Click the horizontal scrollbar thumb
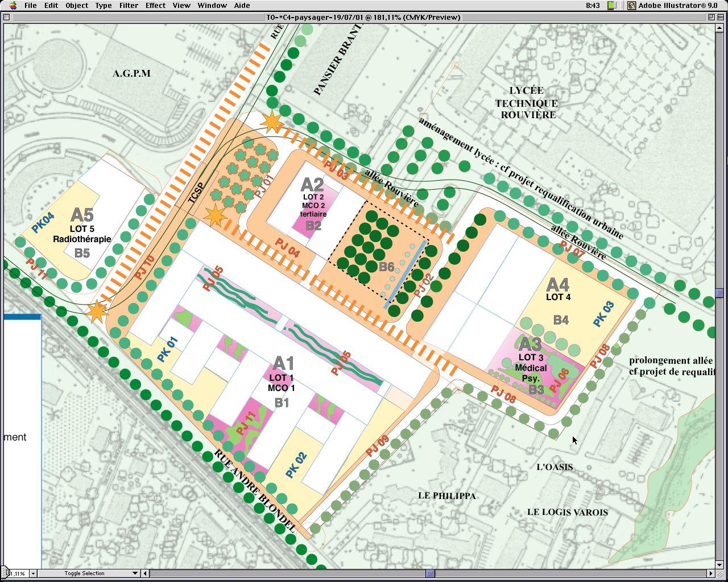Image resolution: width=728 pixels, height=582 pixels. [x=431, y=573]
